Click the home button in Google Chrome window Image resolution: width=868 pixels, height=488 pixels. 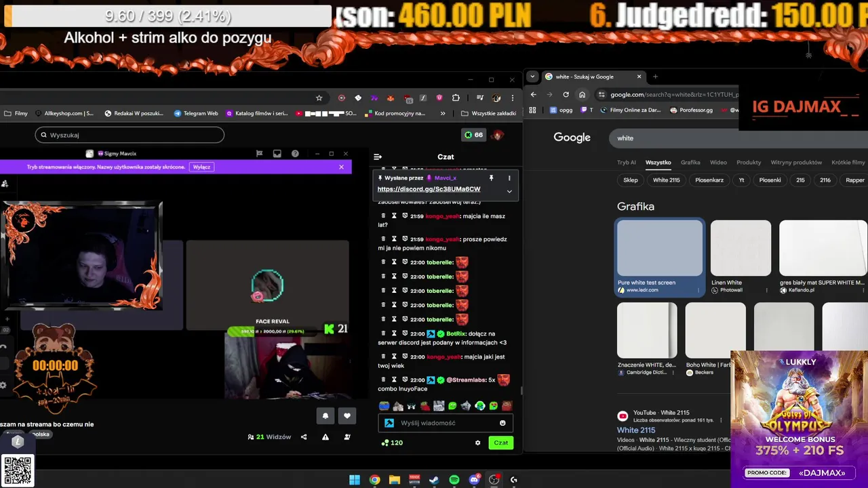pyautogui.click(x=582, y=95)
